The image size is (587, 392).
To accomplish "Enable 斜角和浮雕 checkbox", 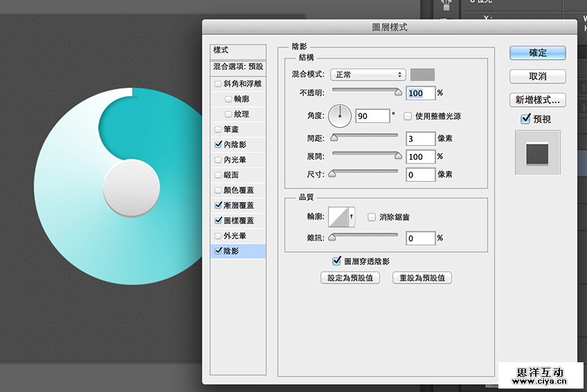I will 218,84.
